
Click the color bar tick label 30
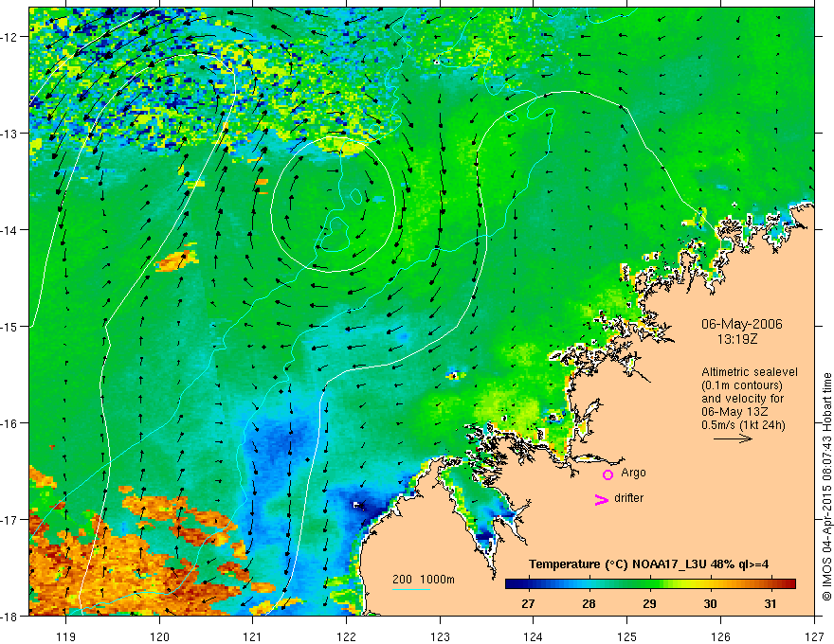pos(710,603)
